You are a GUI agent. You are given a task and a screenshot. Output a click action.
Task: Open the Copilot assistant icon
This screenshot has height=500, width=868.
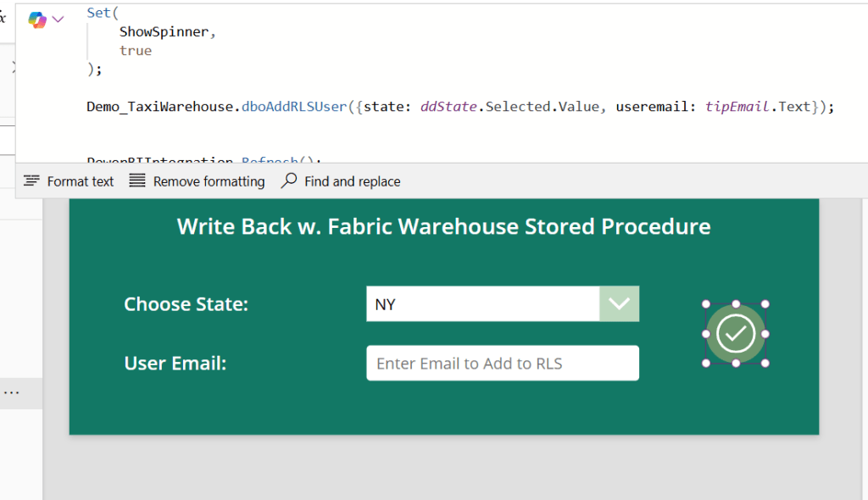pos(36,19)
